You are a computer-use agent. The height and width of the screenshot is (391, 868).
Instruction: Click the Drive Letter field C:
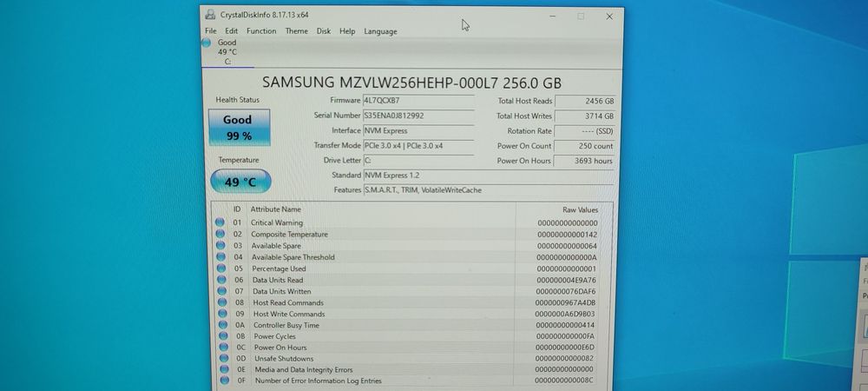(418, 160)
